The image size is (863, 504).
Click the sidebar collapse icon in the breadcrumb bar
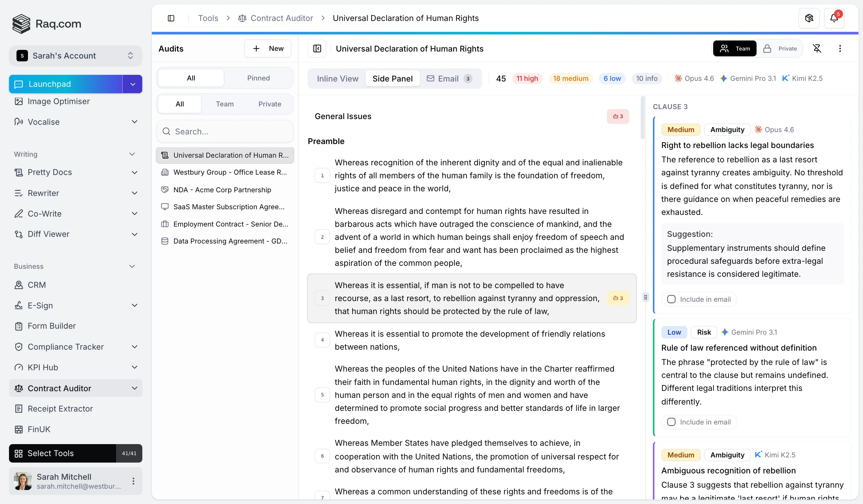[x=171, y=18]
